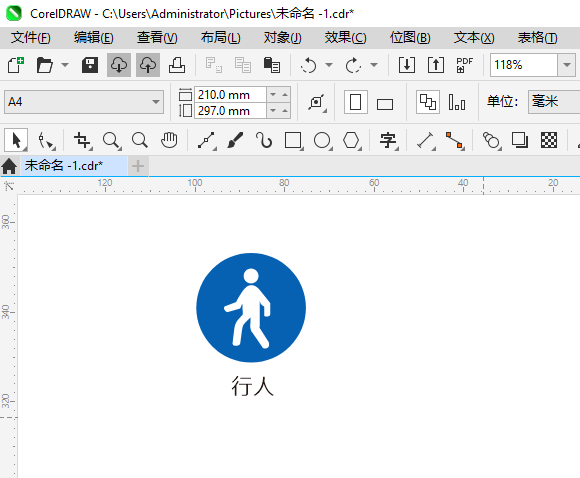Screen dimensions: 580x478
Task: Click the 118% zoom level field
Action: tap(524, 65)
